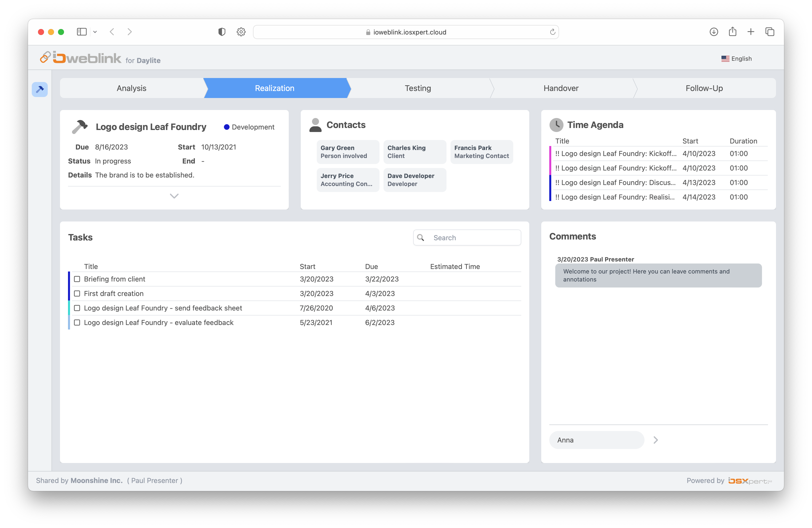812x528 pixels.
Task: Focus the Tasks Search field
Action: coord(467,237)
